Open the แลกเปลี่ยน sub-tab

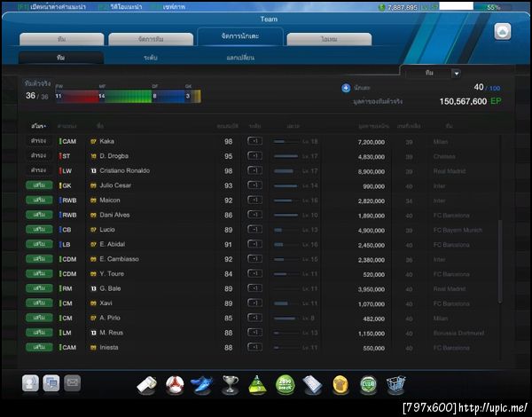click(x=240, y=58)
